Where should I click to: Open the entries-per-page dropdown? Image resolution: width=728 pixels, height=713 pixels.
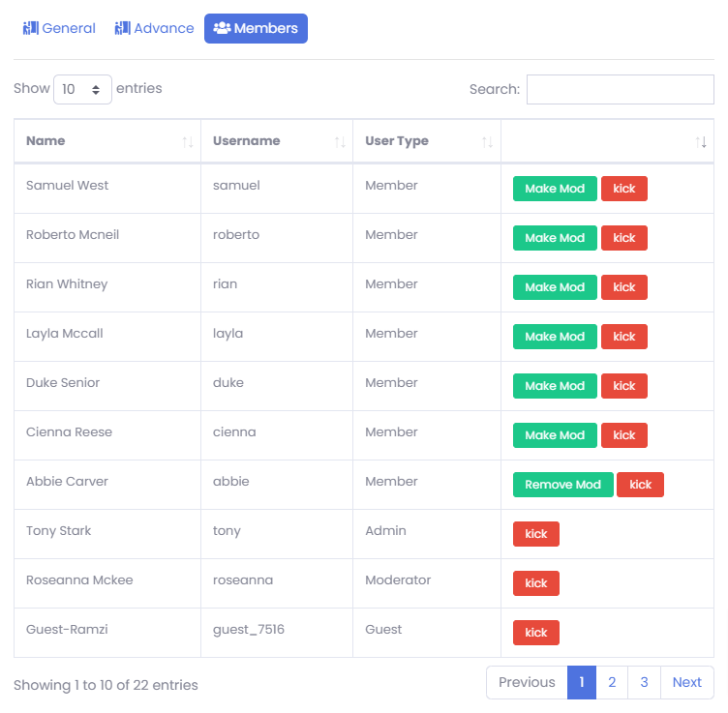[x=82, y=89]
